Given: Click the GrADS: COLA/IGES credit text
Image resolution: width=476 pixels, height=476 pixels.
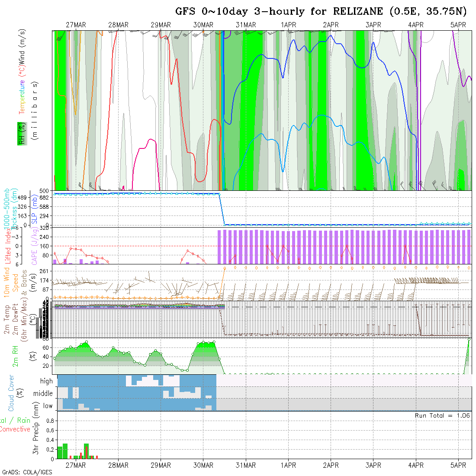Looking at the screenshot, I should (x=27, y=472).
